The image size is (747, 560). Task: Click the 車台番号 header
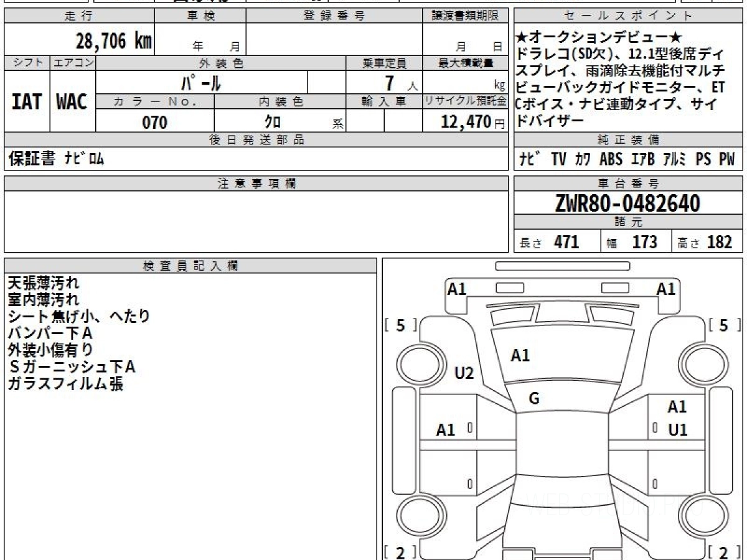(628, 184)
